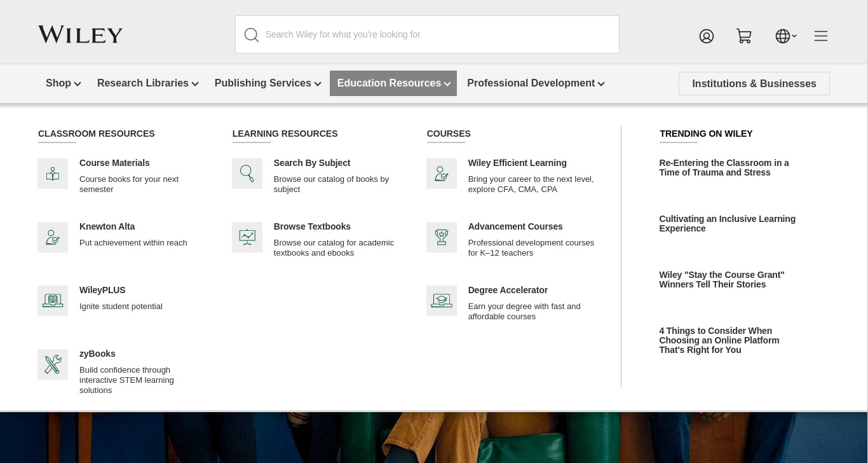The height and width of the screenshot is (463, 868).
Task: Click 'Bring your career to the next level' text
Action: coord(531,184)
